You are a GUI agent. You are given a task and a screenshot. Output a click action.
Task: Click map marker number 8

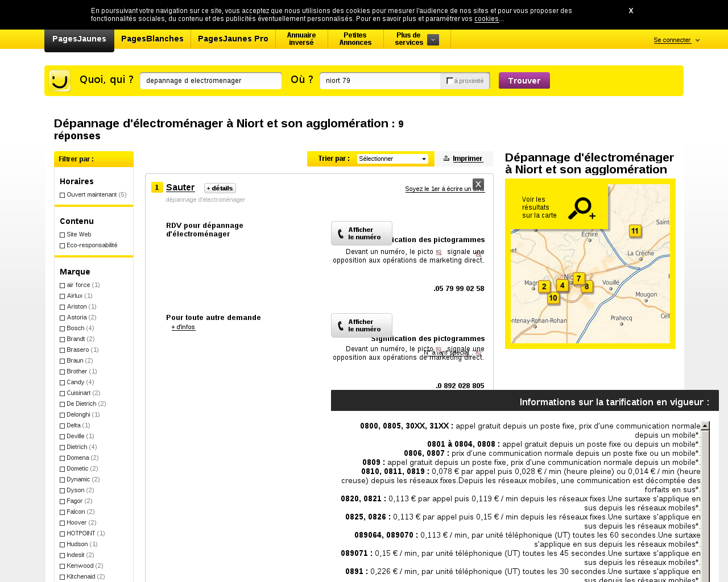click(587, 286)
